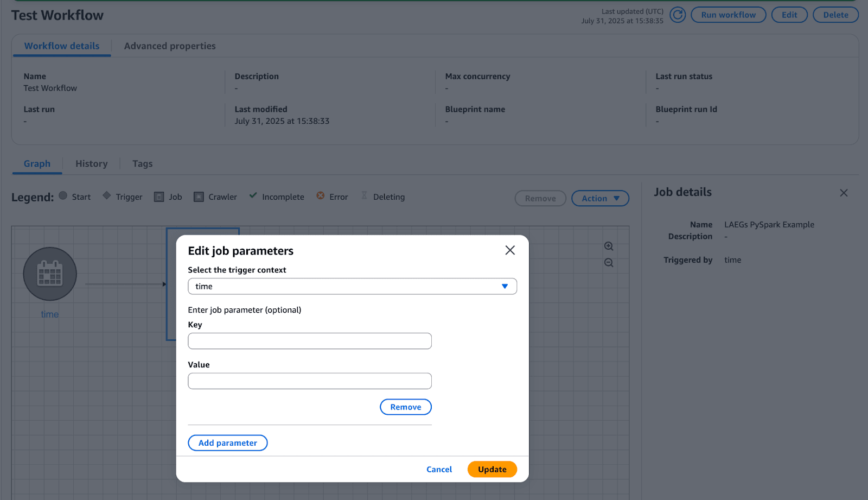Image resolution: width=868 pixels, height=500 pixels.
Task: Open the trigger context dropdown
Action: [352, 287]
